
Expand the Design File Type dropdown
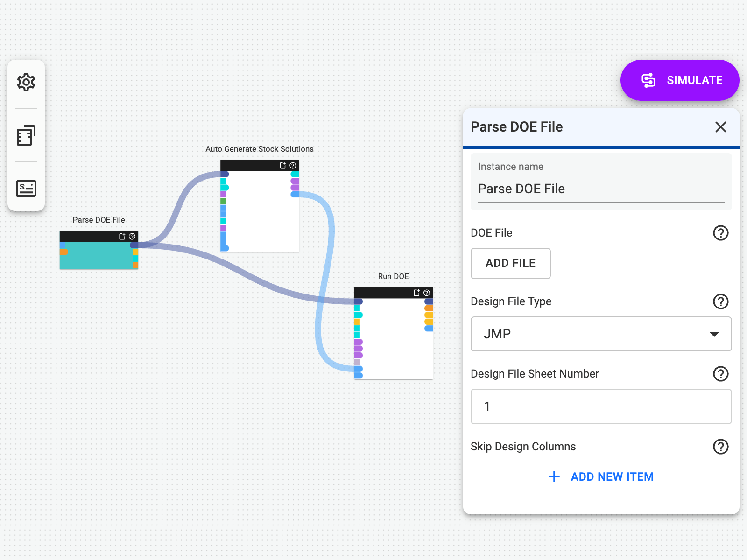click(601, 334)
